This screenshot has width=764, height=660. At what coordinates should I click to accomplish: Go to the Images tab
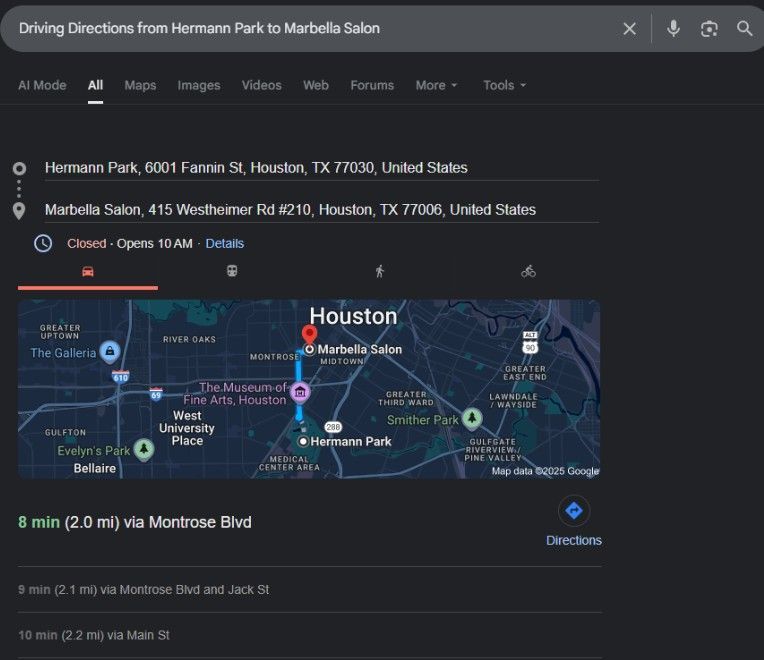tap(199, 85)
